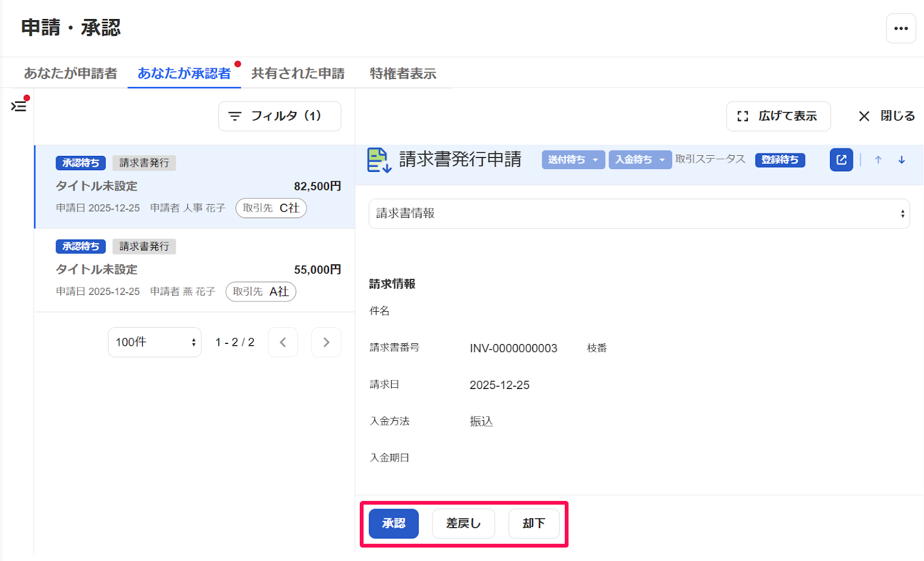Go to previous request with up arrow
Image resolution: width=924 pixels, height=561 pixels.
[878, 160]
